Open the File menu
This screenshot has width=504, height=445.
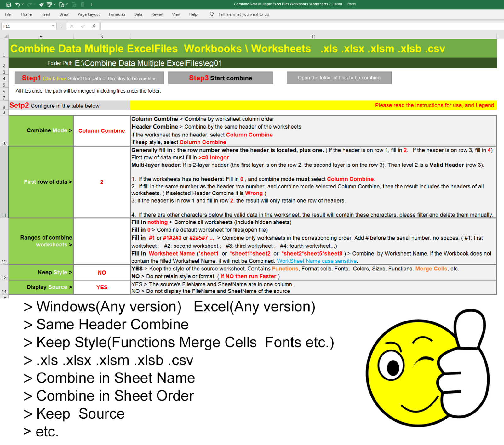click(8, 14)
